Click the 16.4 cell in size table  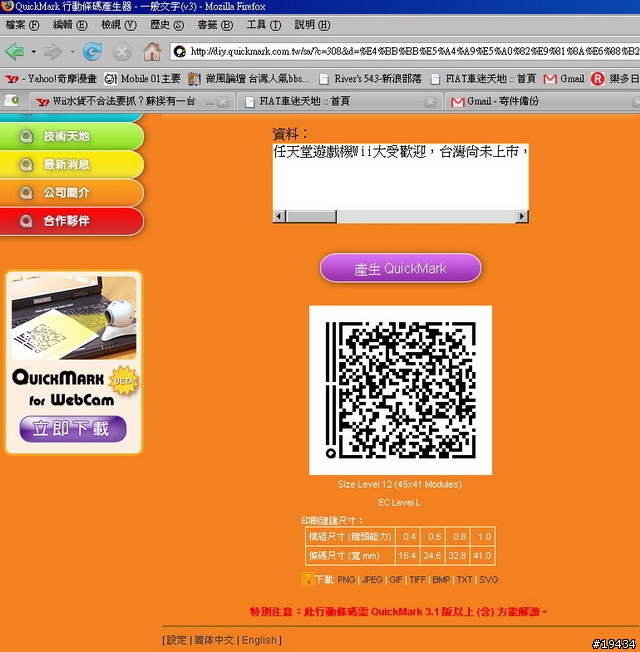tap(407, 556)
